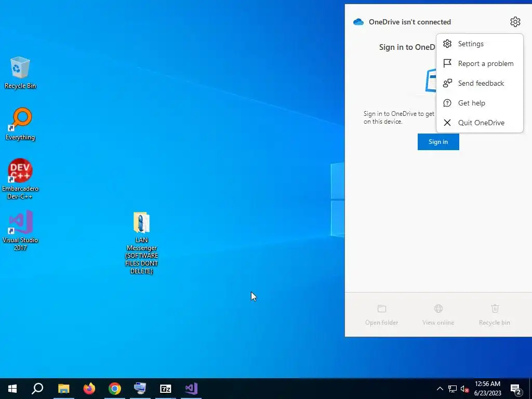
Task: Choose Report a problem menu entry
Action: [480, 63]
